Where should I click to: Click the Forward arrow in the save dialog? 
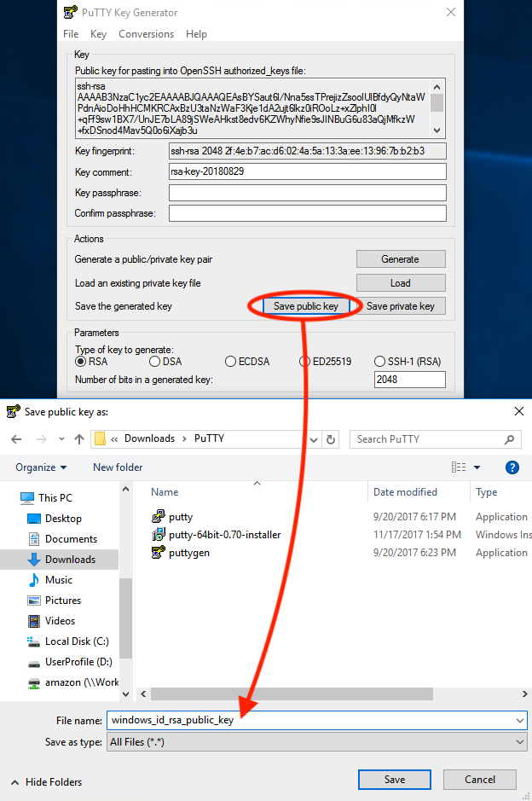tap(42, 439)
